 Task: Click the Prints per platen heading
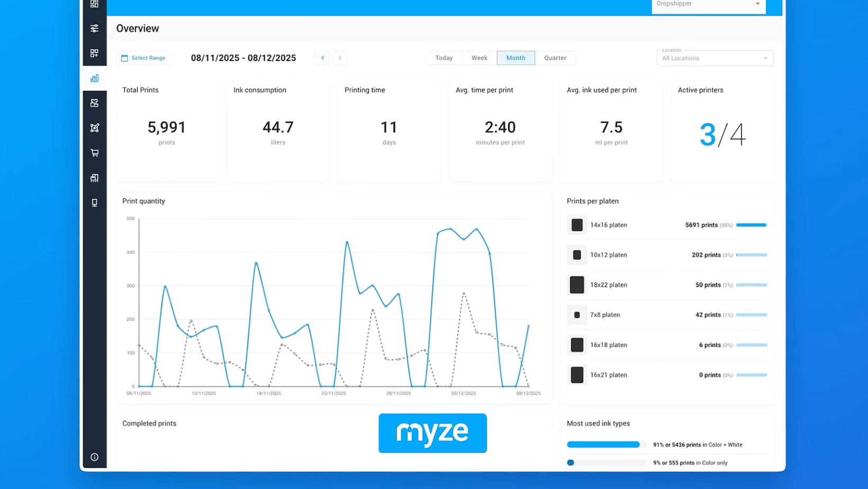click(x=593, y=201)
